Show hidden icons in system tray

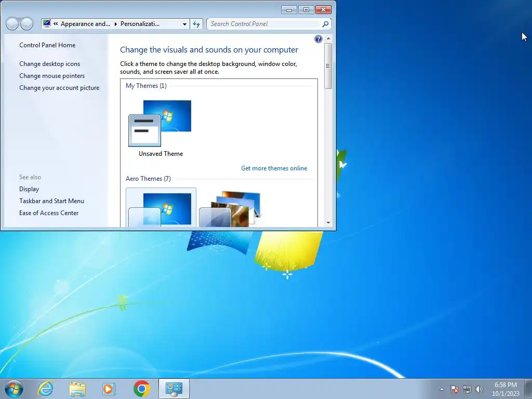[x=442, y=389]
